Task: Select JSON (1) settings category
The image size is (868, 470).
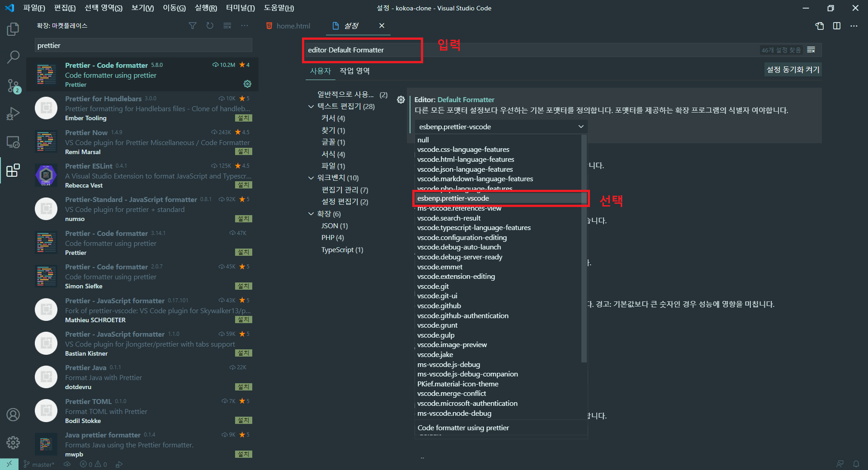Action: [x=335, y=226]
